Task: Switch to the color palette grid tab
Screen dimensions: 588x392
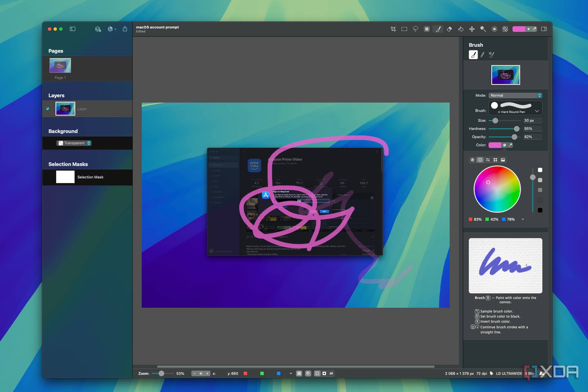Action: click(x=495, y=160)
